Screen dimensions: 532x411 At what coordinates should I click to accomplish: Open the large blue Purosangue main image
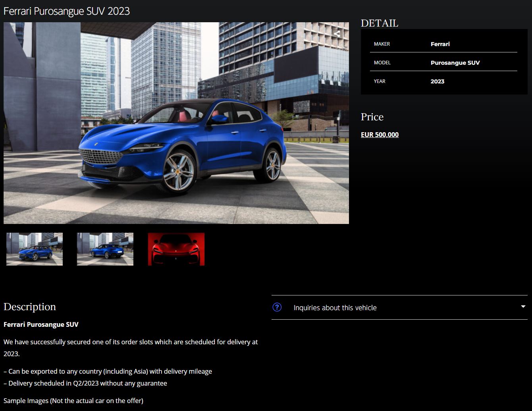click(x=176, y=123)
